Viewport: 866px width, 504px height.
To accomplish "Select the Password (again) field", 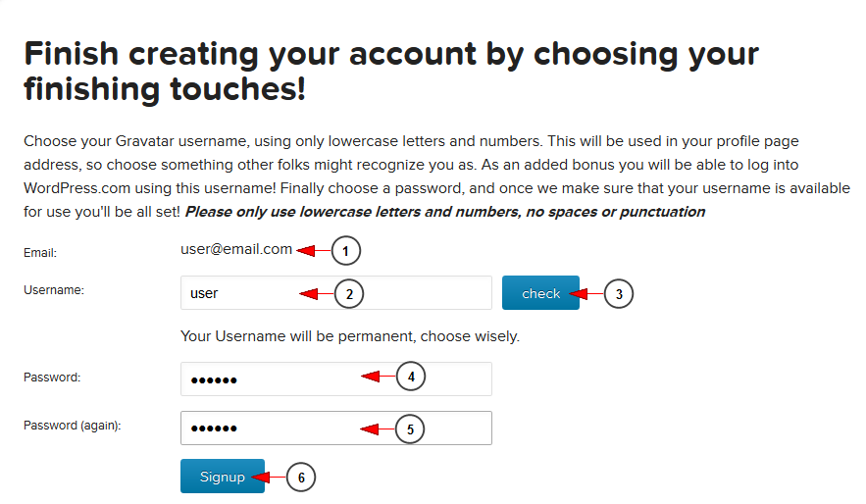I will click(335, 428).
